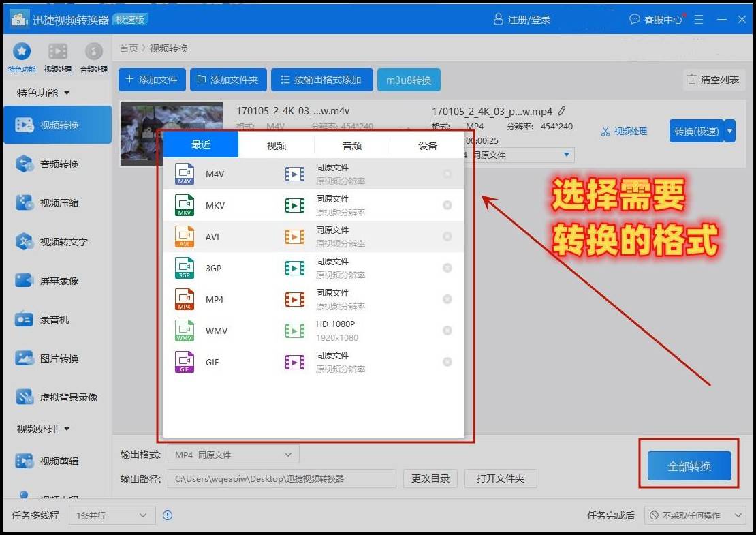Select 音频转换 in the sidebar
Image resolution: width=756 pixels, height=535 pixels.
(x=57, y=164)
